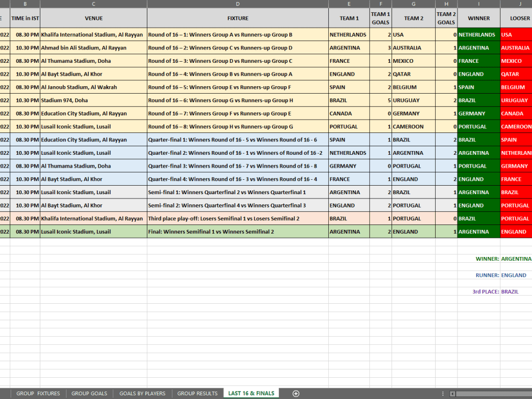Click URUGUAY in the Team 2 column

coord(413,101)
